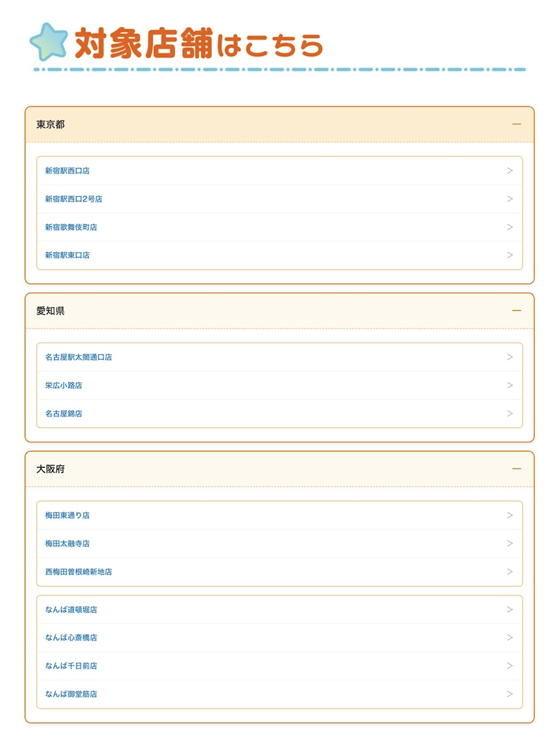Viewport: 560px width, 741px height.
Task: Click the star icon beside 対象店舗はこちら
Action: point(49,43)
